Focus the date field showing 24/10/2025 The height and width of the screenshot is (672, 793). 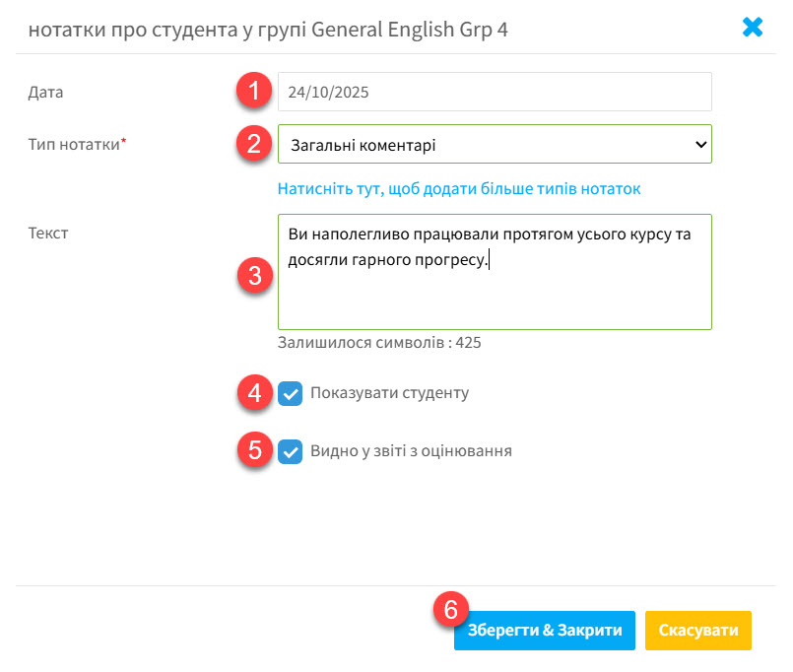[494, 92]
